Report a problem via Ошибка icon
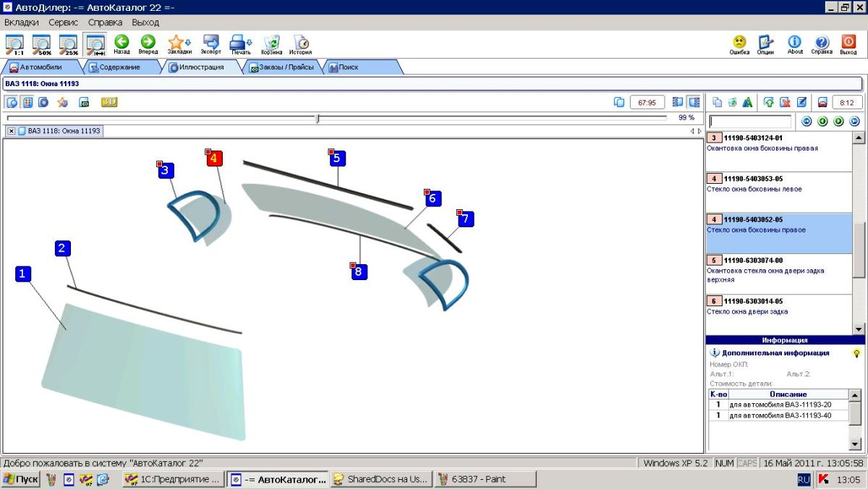Viewport: 868px width, 490px height. (739, 44)
